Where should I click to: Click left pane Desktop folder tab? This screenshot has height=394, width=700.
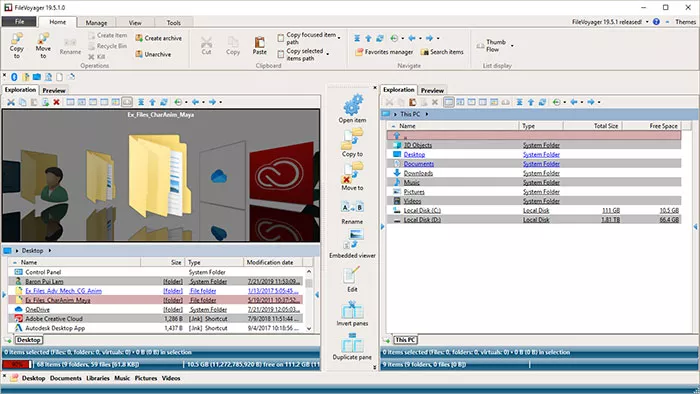[29, 340]
